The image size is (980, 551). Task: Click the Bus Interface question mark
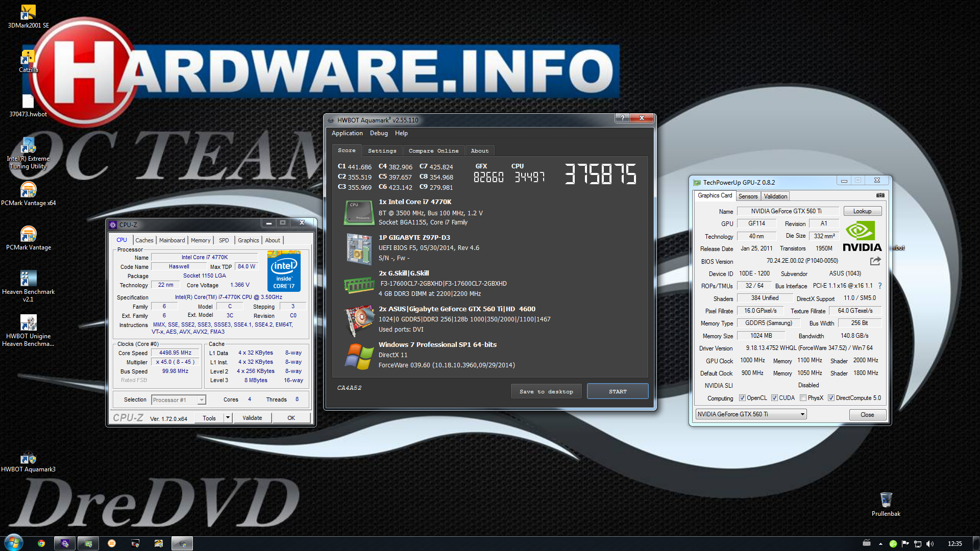pyautogui.click(x=880, y=286)
